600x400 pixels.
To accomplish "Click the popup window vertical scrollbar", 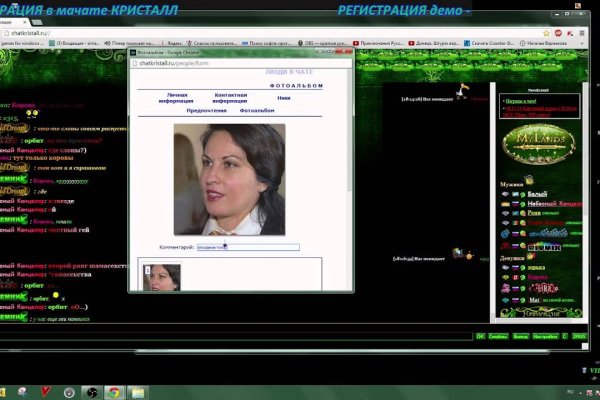I will [349, 150].
